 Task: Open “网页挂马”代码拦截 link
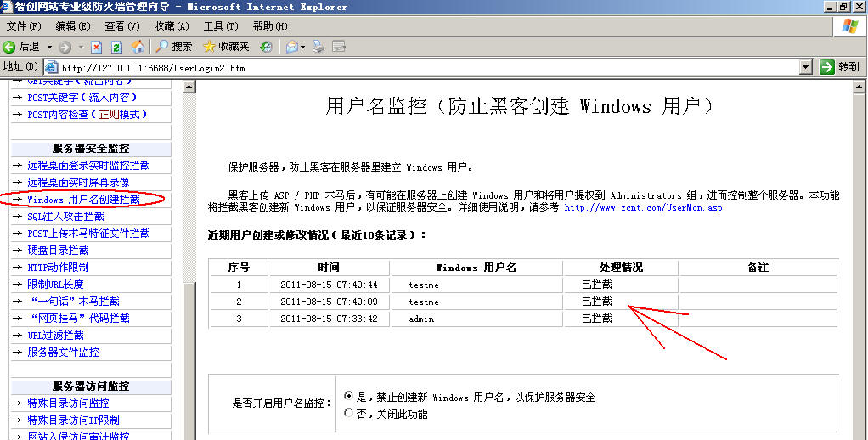80,319
